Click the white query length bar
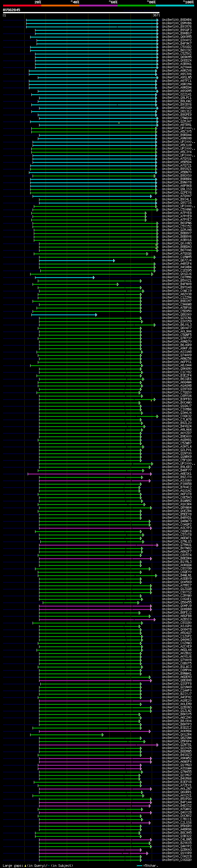This screenshot has width=197, height=868. click(x=81, y=12)
